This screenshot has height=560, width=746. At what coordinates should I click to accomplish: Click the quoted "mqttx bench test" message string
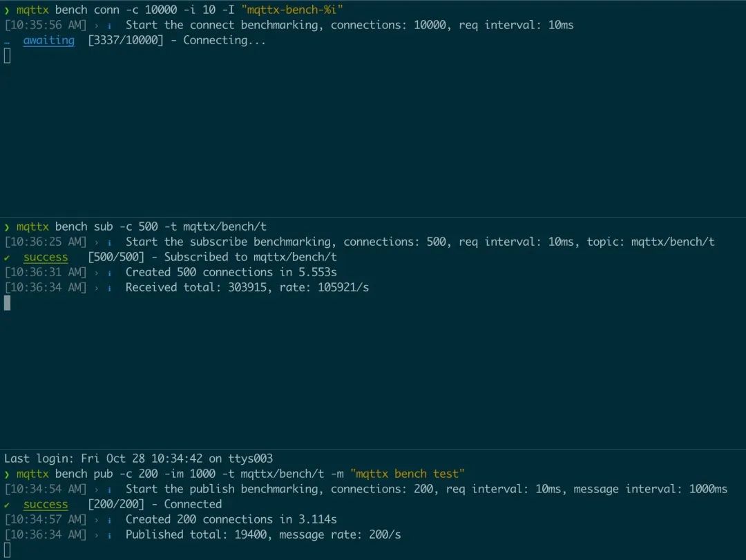pyautogui.click(x=407, y=474)
